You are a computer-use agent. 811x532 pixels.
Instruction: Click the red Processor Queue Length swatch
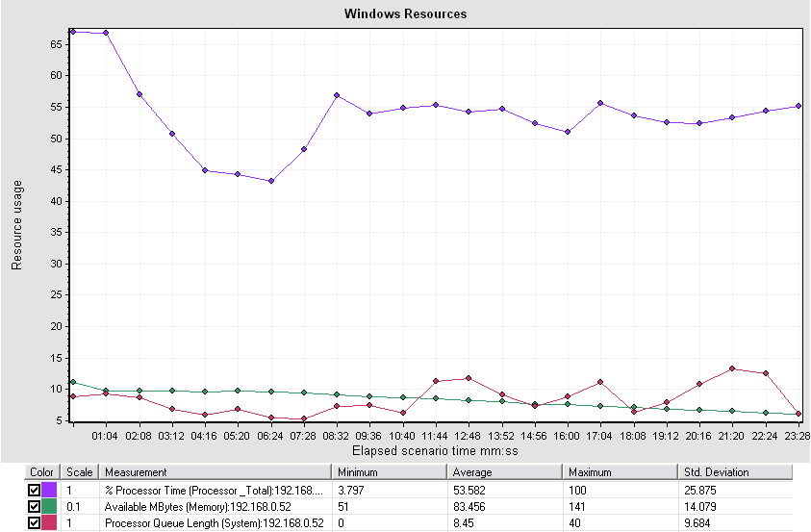49,522
